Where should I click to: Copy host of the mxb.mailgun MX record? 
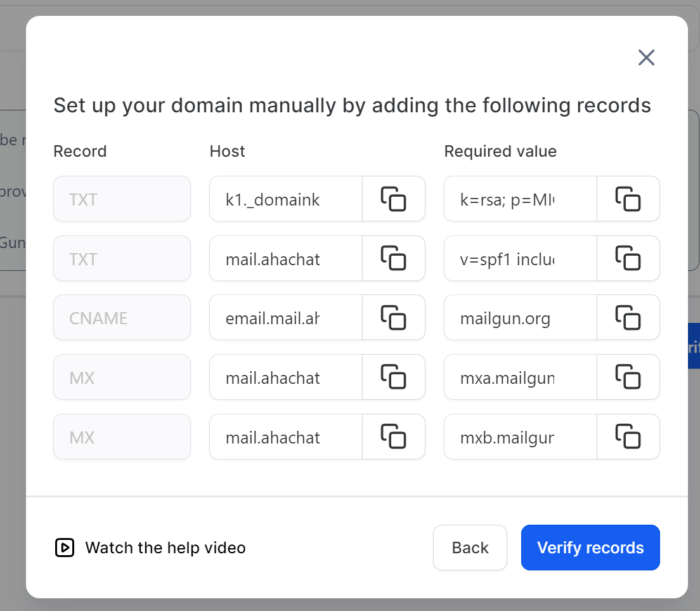point(393,437)
